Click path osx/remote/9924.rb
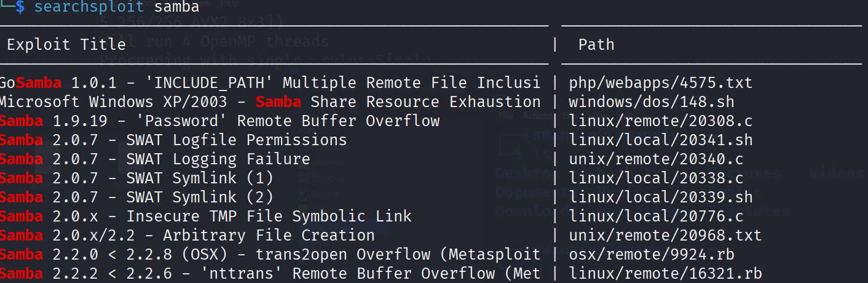This screenshot has width=868, height=283. pyautogui.click(x=651, y=254)
